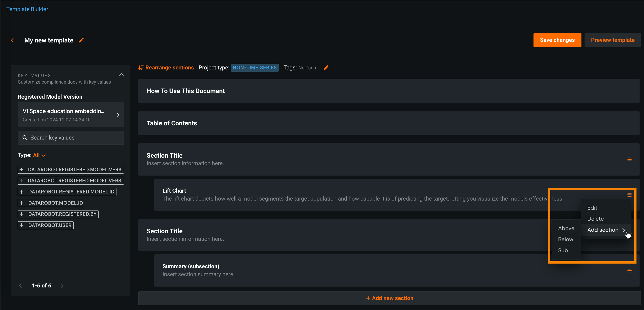644x310 pixels.
Task: Add DATAROBOT.REGISTERED.BY key value
Action: (58, 214)
